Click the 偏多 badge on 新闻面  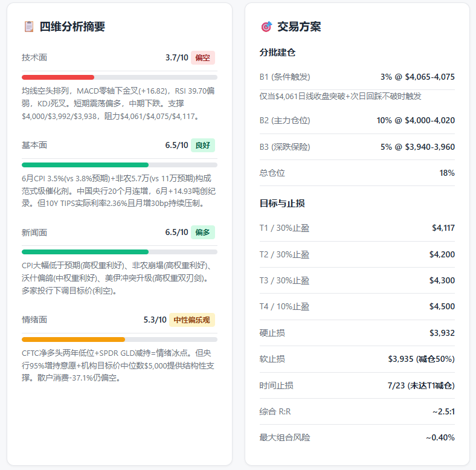click(x=203, y=232)
